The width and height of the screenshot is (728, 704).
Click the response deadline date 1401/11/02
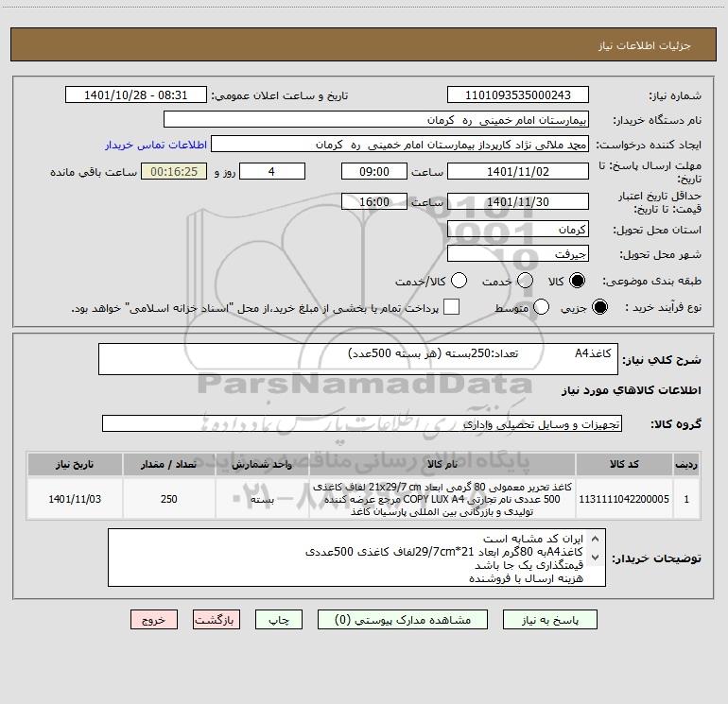click(518, 171)
